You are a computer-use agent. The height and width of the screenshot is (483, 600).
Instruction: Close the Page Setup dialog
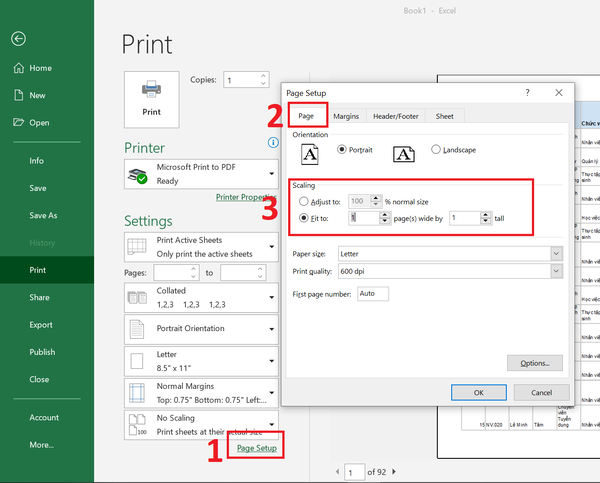coord(559,93)
